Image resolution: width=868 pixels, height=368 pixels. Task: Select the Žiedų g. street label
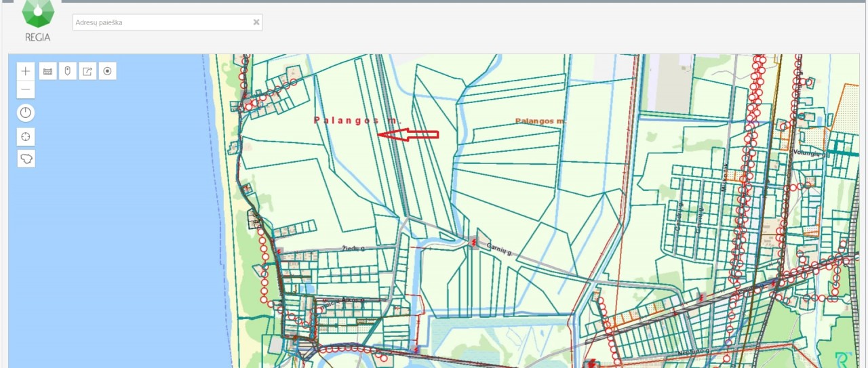pyautogui.click(x=354, y=249)
